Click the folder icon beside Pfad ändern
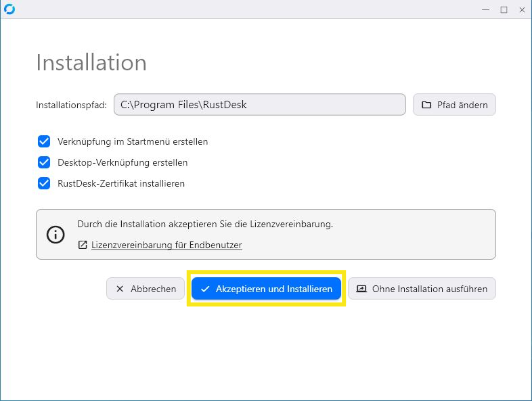The height and width of the screenshot is (401, 532). [x=426, y=105]
